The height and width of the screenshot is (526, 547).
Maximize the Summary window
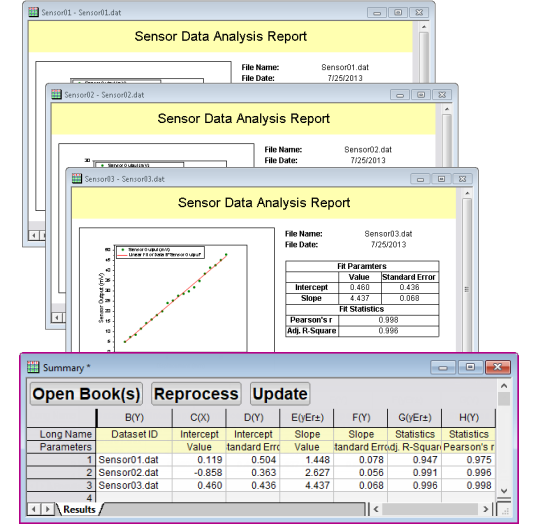[470, 367]
